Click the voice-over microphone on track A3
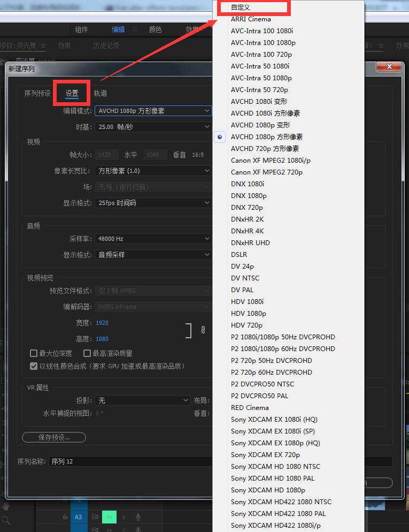This screenshot has height=532, width=409. click(x=138, y=517)
